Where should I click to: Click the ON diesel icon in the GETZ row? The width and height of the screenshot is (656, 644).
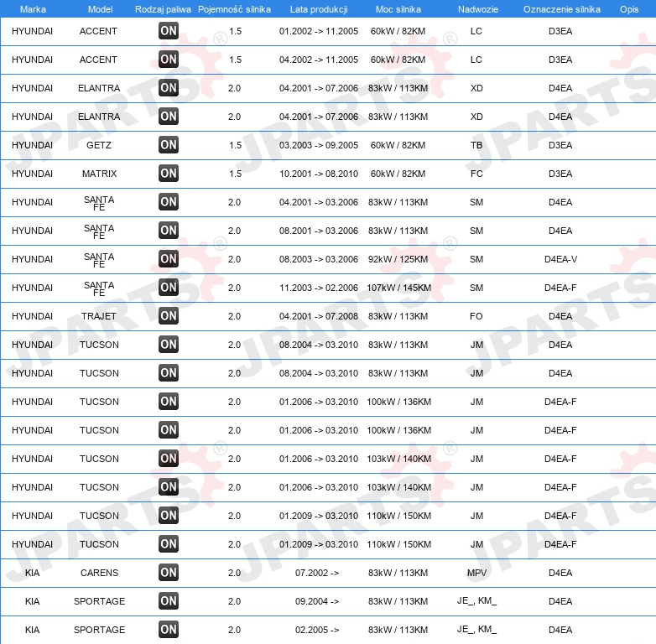[169, 145]
